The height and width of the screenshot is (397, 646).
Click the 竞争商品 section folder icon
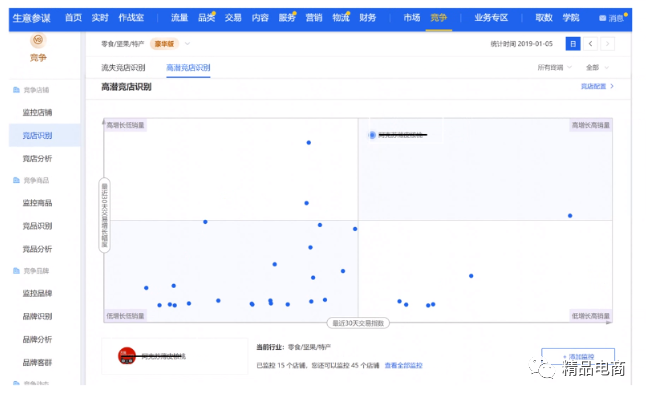click(x=16, y=180)
